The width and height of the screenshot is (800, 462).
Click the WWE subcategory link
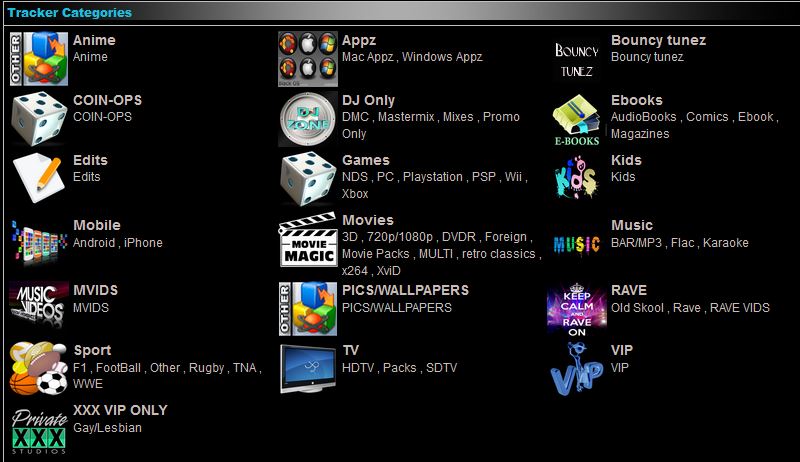[88, 383]
